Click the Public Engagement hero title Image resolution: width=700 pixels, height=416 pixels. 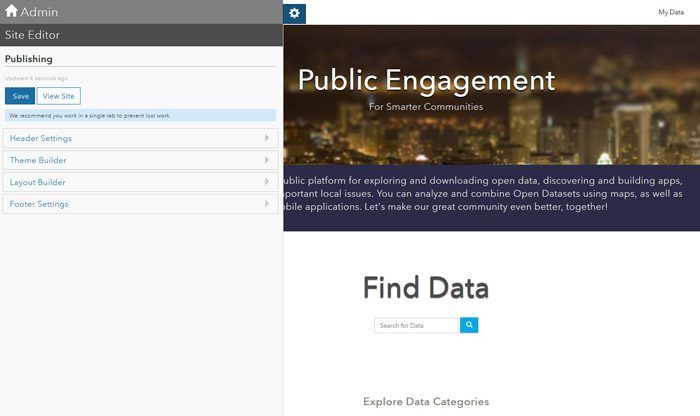[426, 80]
